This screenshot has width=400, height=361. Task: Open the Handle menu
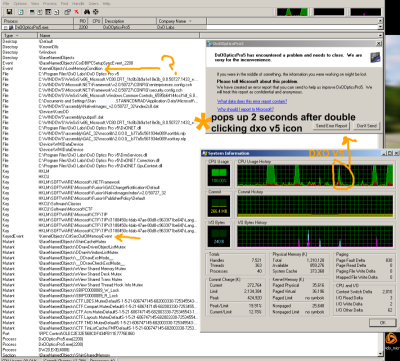[x=79, y=3]
